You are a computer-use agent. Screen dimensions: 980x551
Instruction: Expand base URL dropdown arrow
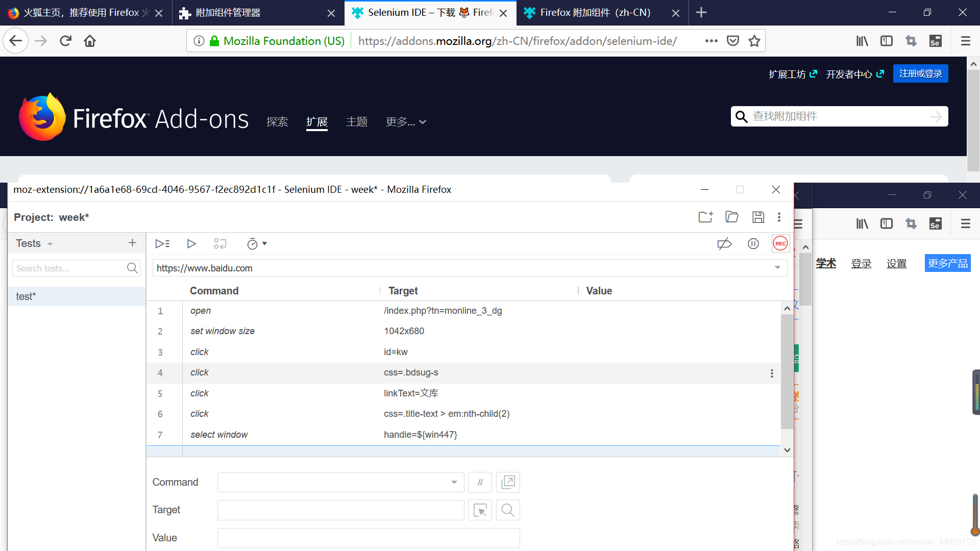click(x=777, y=268)
